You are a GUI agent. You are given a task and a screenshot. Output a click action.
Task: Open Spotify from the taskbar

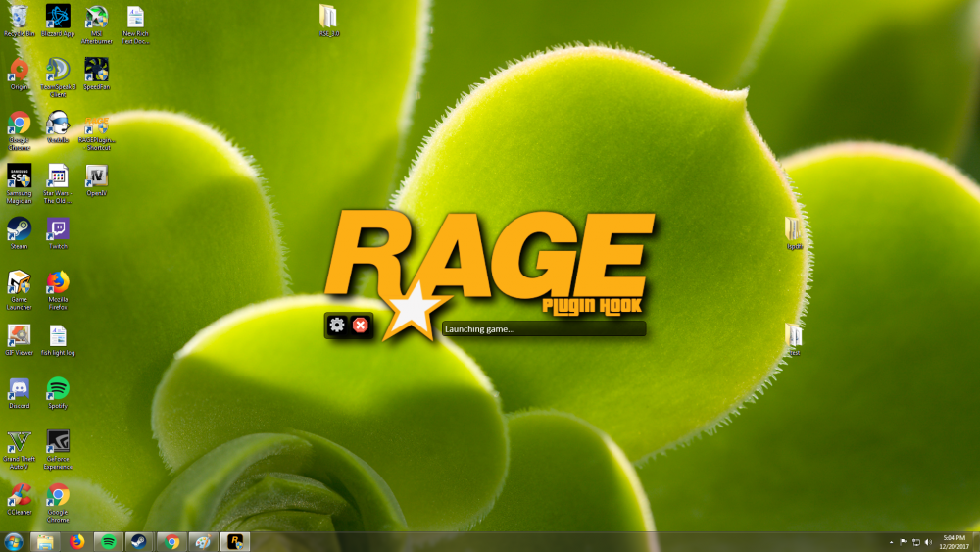(x=109, y=542)
